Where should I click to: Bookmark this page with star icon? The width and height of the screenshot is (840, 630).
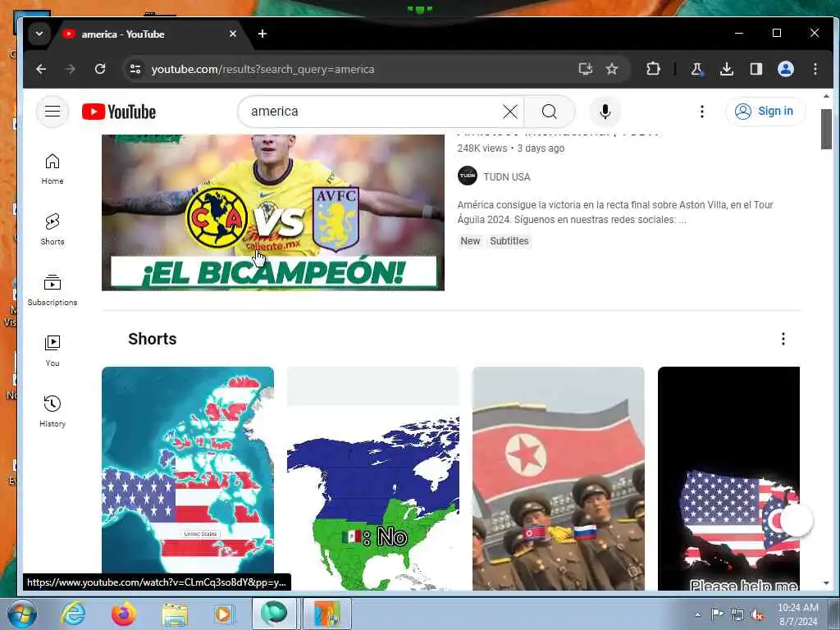pyautogui.click(x=612, y=69)
